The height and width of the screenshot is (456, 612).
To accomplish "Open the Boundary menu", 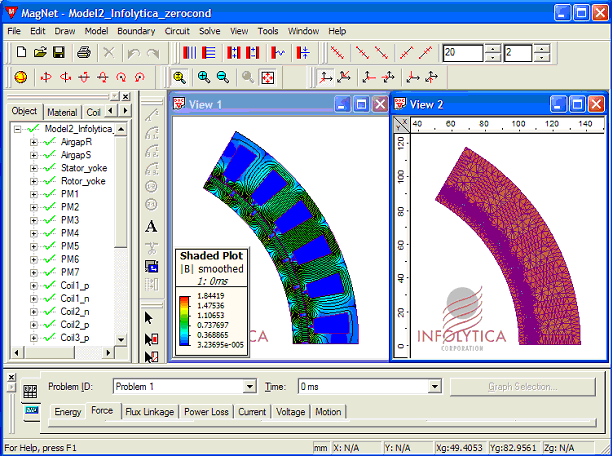I will click(x=135, y=31).
